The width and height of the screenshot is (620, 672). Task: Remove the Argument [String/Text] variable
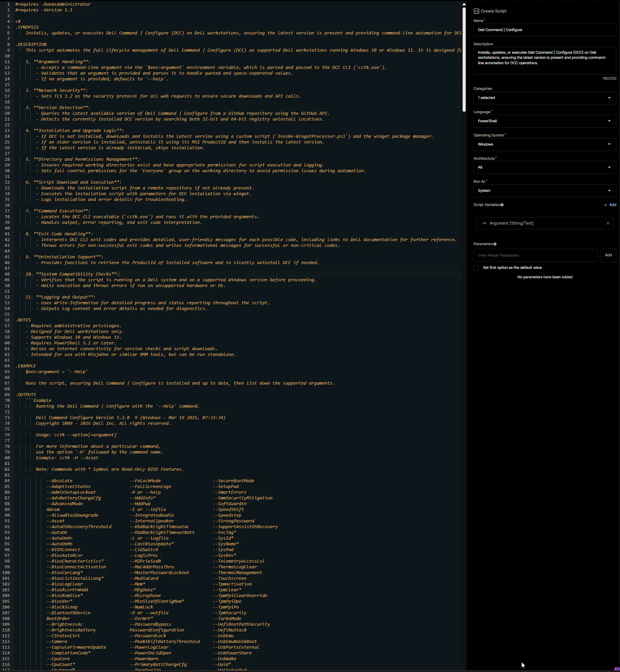click(x=608, y=223)
